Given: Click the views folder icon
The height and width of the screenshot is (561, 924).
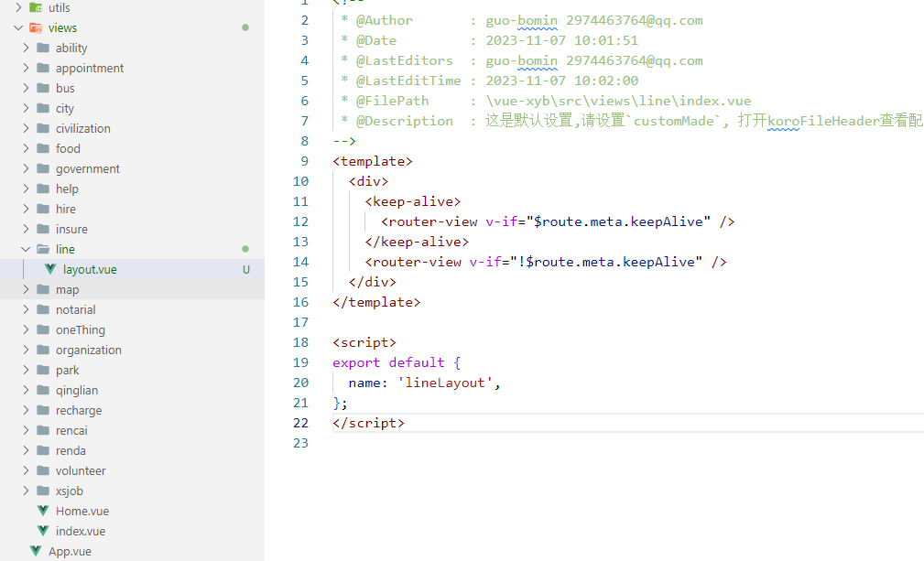Looking at the screenshot, I should pyautogui.click(x=36, y=27).
